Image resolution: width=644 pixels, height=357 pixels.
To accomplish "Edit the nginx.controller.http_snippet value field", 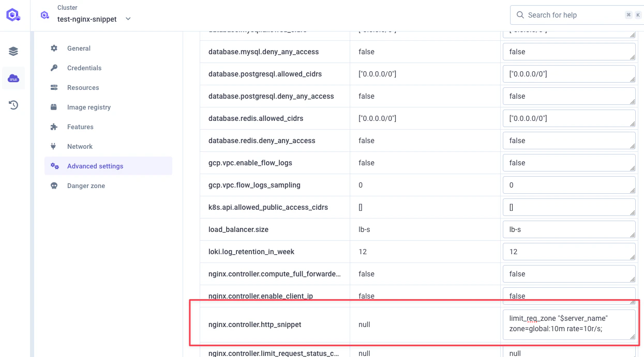I will click(x=569, y=323).
